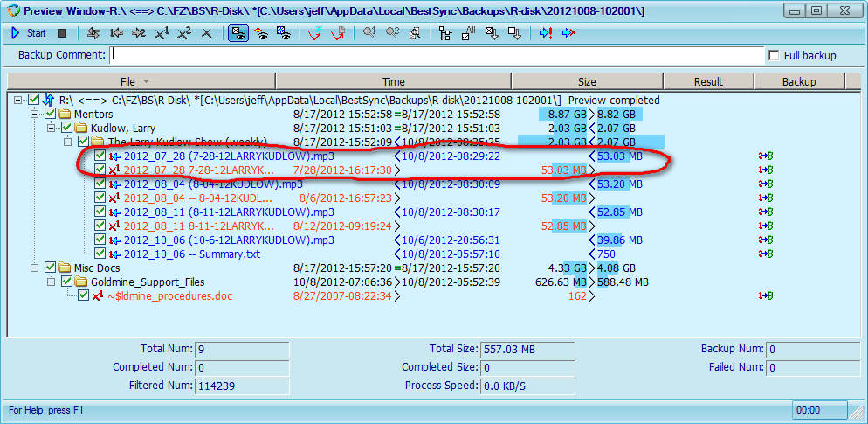Click the File column sort arrow
Screen dimensions: 868x424
coord(146,81)
